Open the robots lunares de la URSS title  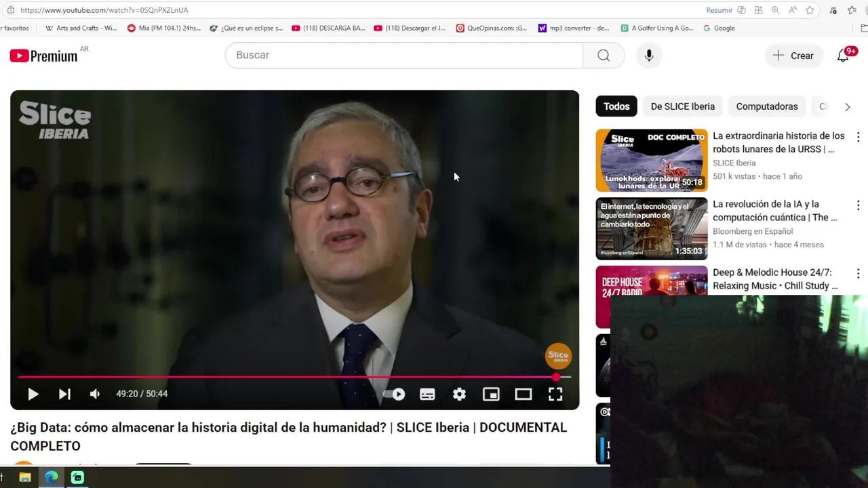pos(778,142)
